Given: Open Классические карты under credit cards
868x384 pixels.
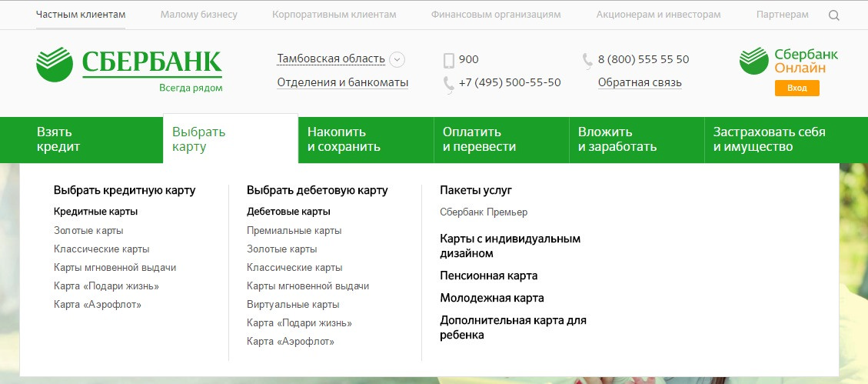Looking at the screenshot, I should (x=101, y=249).
